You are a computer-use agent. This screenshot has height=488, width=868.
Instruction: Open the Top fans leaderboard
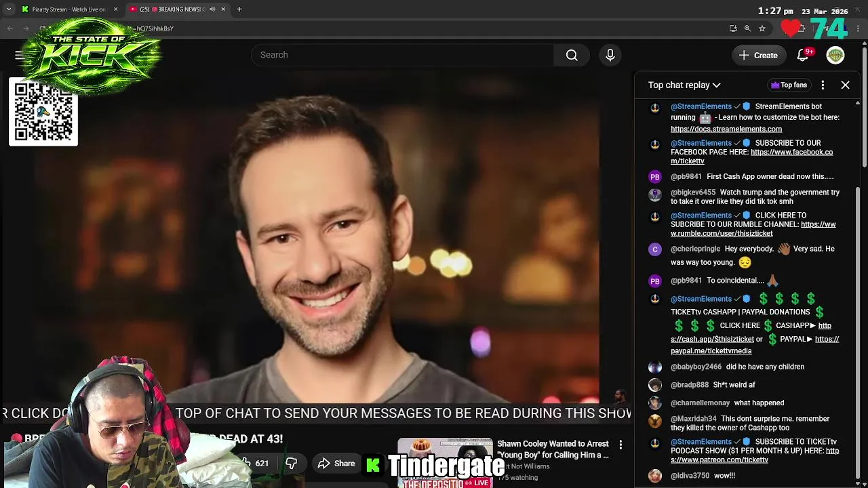789,85
